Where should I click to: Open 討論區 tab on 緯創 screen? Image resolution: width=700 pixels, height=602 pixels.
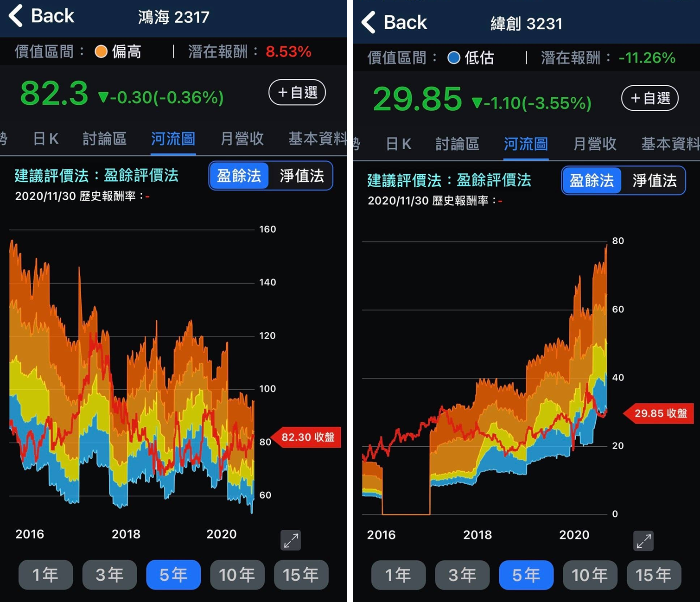458,144
